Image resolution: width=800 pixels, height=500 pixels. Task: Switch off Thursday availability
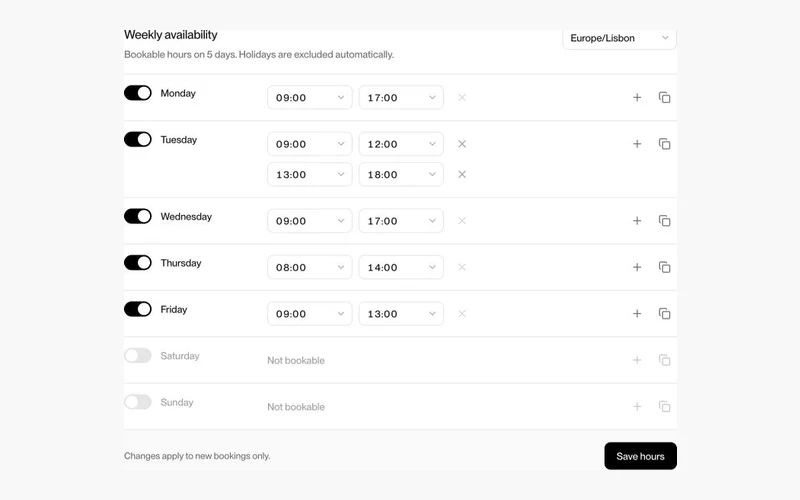(x=138, y=263)
